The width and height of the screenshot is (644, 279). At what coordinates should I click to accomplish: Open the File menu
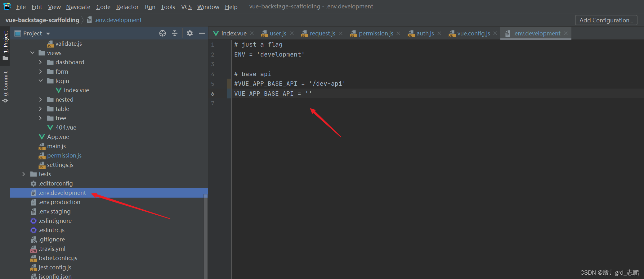pyautogui.click(x=21, y=7)
